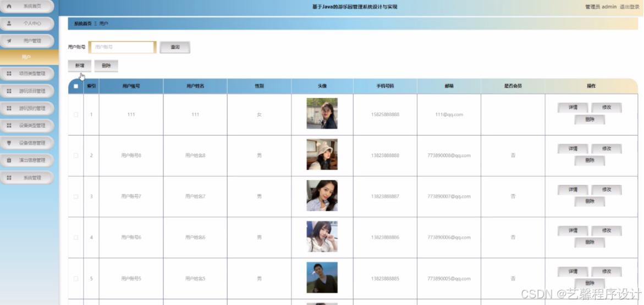Click 修改 for 用户账号5
Viewport: 644px width, 305px height.
[x=607, y=272]
